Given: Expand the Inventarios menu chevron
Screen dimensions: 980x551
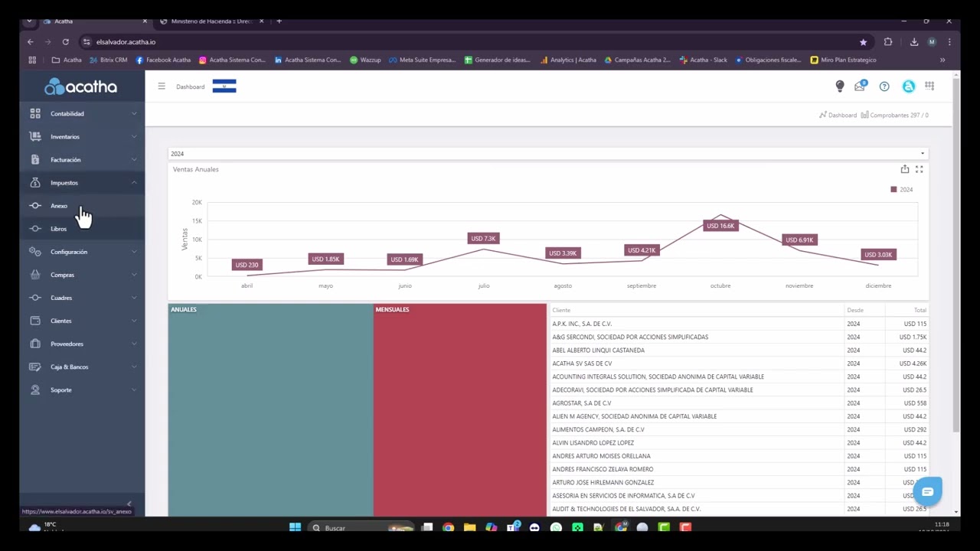Looking at the screenshot, I should (134, 136).
